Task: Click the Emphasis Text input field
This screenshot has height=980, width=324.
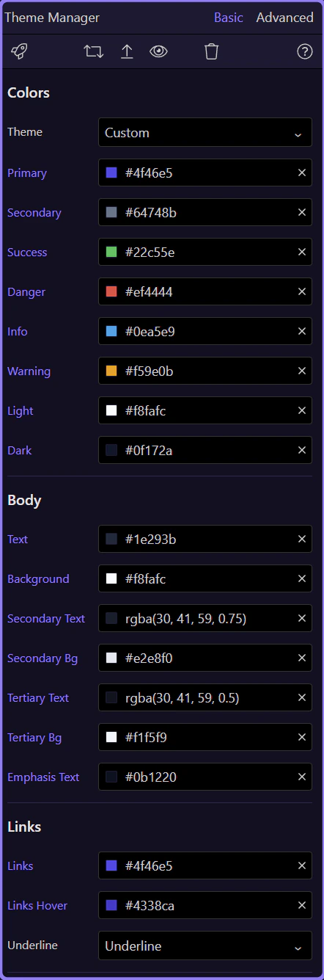Action: pyautogui.click(x=205, y=777)
